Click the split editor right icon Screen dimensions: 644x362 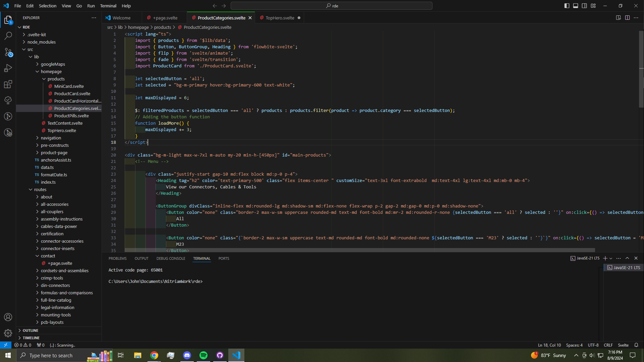click(627, 18)
